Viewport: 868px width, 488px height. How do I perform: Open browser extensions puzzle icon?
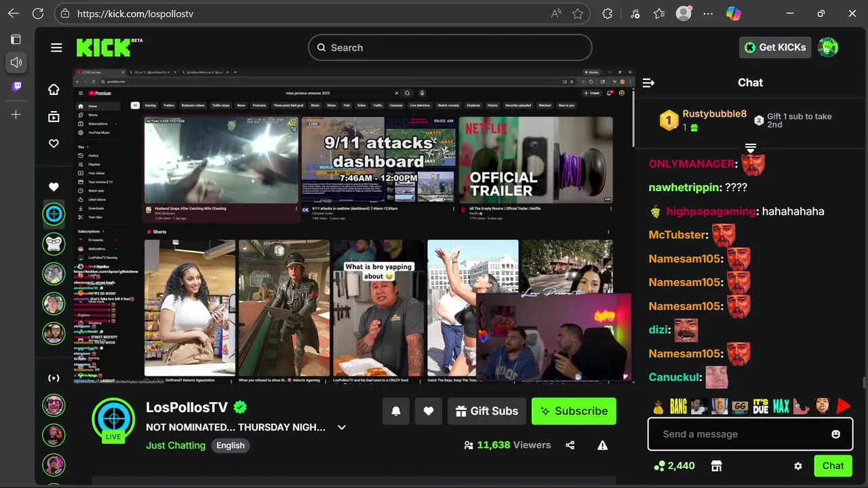click(x=608, y=14)
